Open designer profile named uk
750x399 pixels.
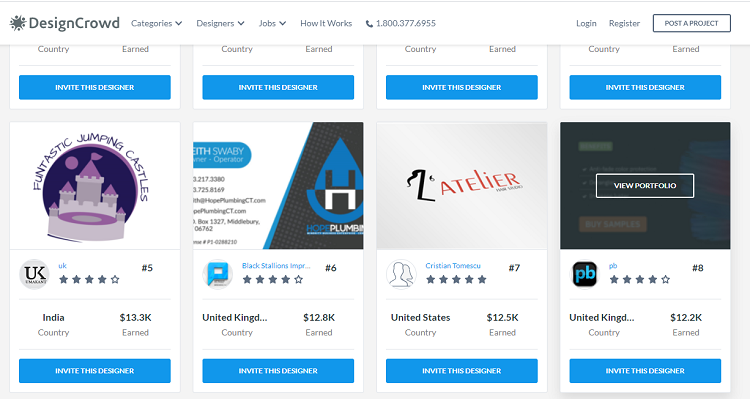(x=62, y=266)
